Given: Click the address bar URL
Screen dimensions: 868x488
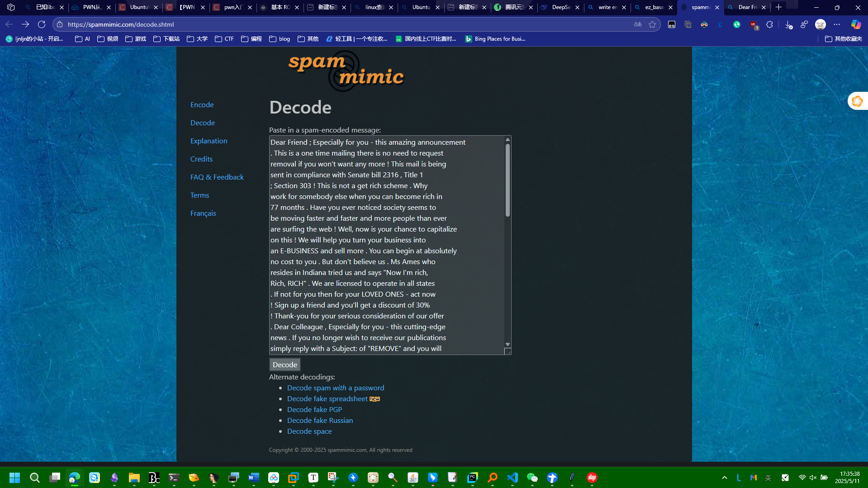Looking at the screenshot, I should 121,24.
